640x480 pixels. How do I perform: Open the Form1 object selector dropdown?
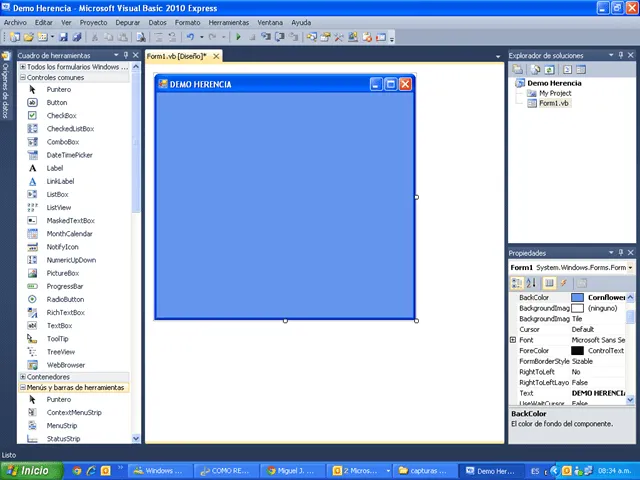click(630, 267)
